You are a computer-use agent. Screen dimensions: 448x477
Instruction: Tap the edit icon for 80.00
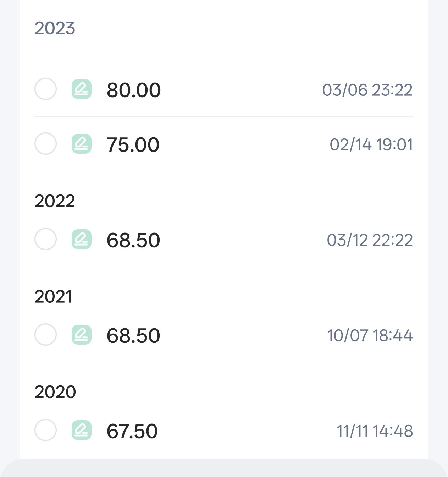click(82, 89)
